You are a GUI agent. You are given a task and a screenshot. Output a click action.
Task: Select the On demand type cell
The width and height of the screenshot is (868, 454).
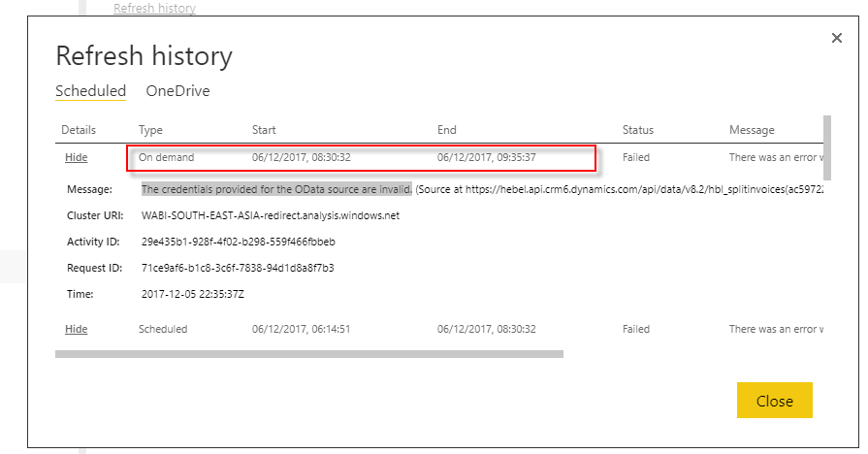point(166,157)
